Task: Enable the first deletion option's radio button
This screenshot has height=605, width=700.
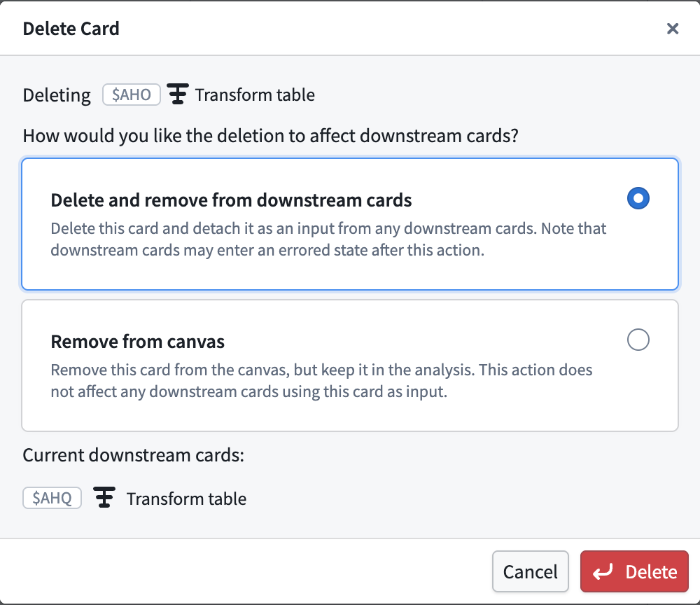Action: (x=638, y=198)
